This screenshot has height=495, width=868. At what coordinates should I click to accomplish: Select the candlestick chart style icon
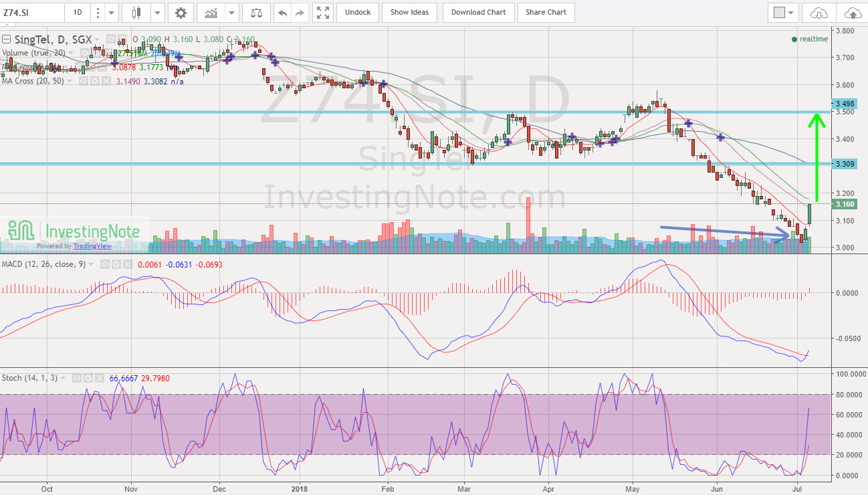(137, 13)
